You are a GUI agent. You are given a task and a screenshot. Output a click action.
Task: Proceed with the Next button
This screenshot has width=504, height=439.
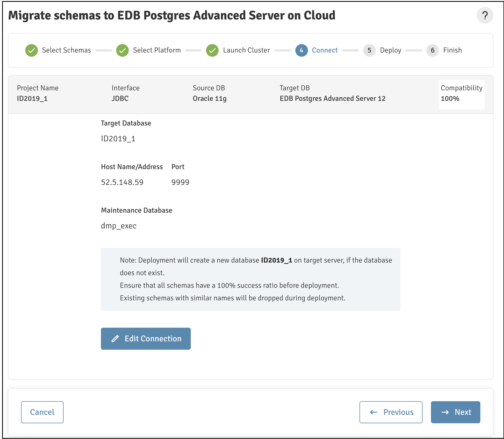click(456, 412)
